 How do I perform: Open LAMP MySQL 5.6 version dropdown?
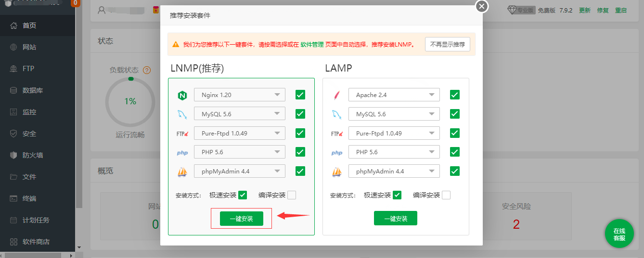(x=394, y=114)
